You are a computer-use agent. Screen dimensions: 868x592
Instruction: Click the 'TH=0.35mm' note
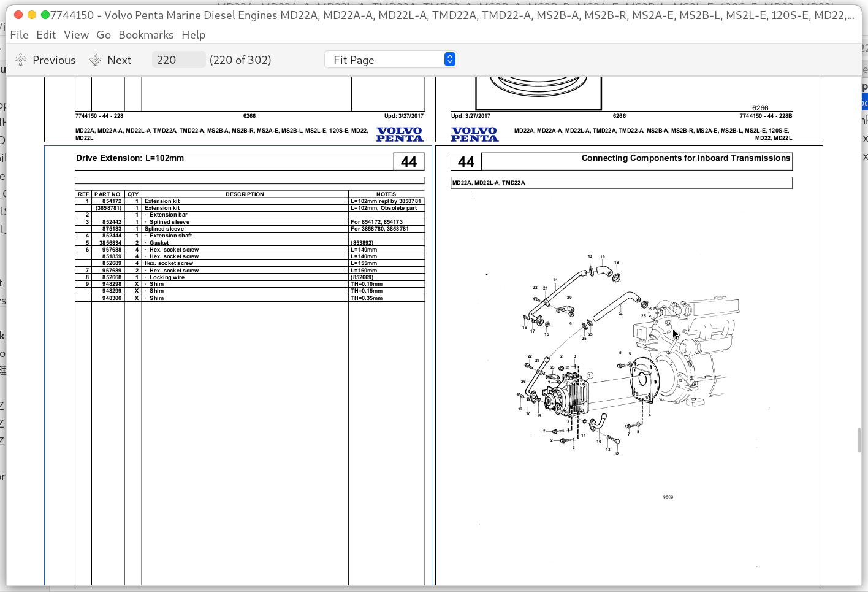coord(367,298)
